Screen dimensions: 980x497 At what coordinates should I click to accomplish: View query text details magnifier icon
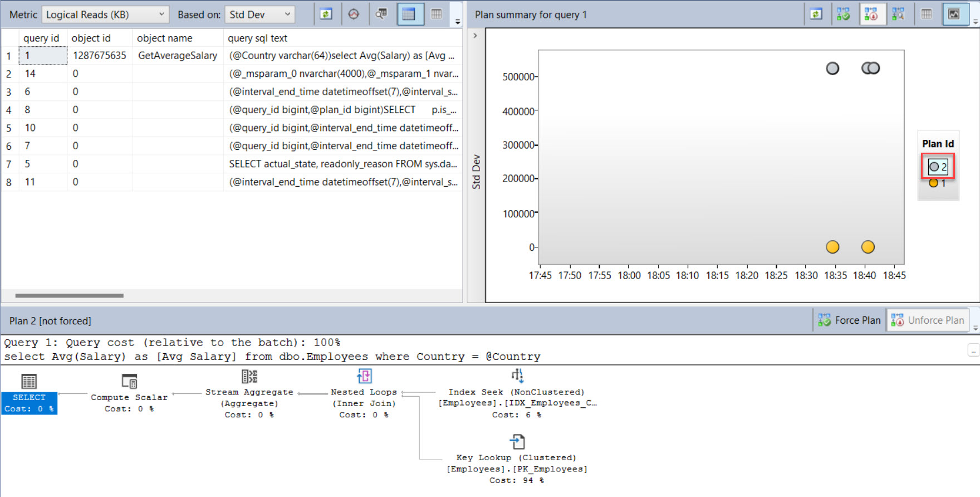click(381, 14)
